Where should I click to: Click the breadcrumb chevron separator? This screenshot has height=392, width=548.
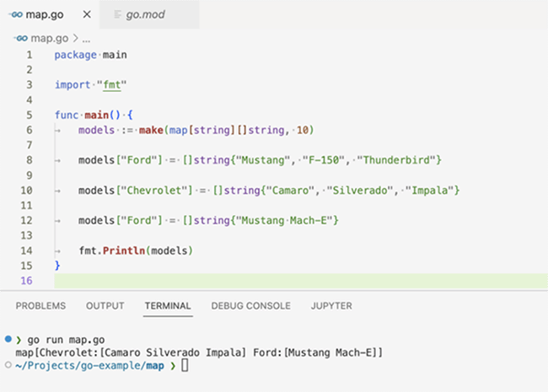[75, 38]
